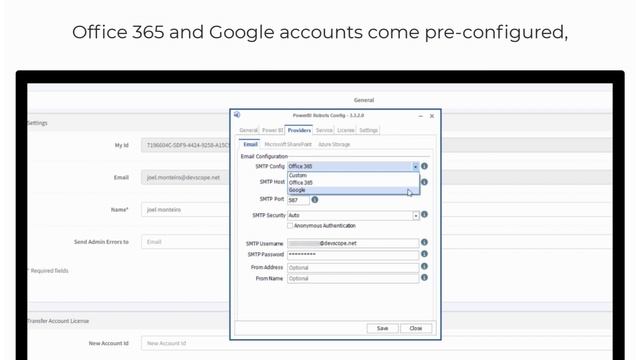Screen dimensions: 640x360
Task: Close the config dialog with X button
Action: [432, 116]
